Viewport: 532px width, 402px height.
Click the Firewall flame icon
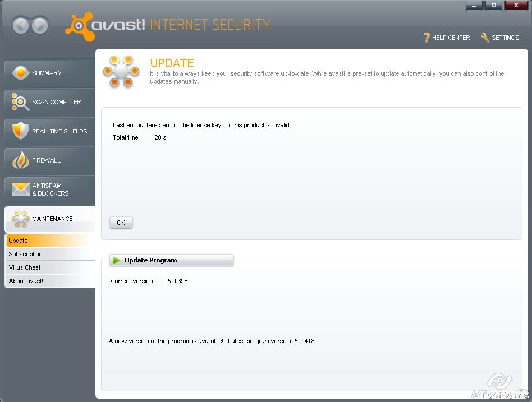click(x=20, y=160)
